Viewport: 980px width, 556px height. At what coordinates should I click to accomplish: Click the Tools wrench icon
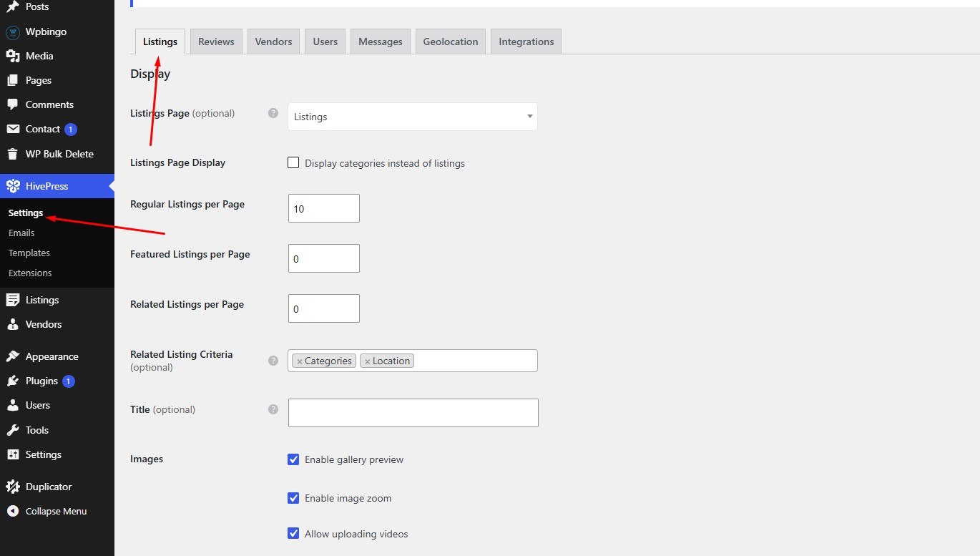pos(12,430)
